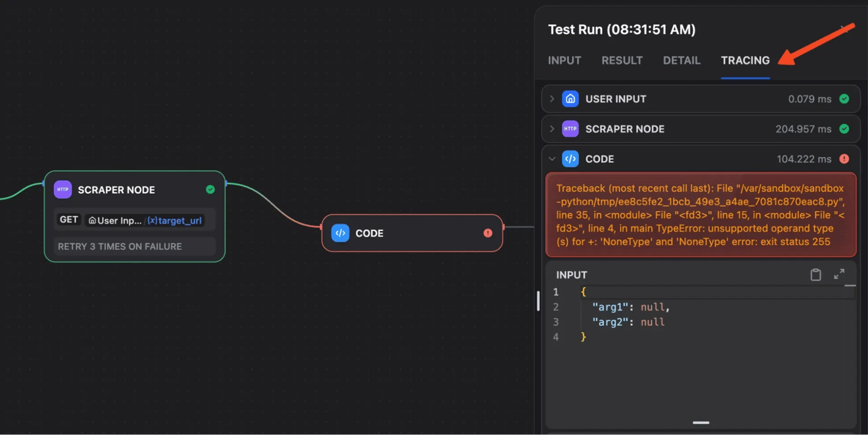This screenshot has width=868, height=435.
Task: Select the SCRAPER NODE title on canvas
Action: point(116,190)
